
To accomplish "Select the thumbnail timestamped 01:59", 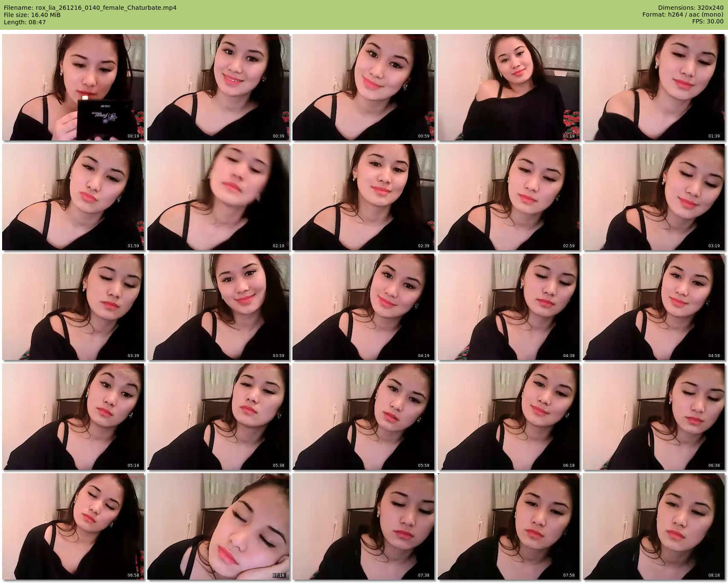I will point(73,197).
